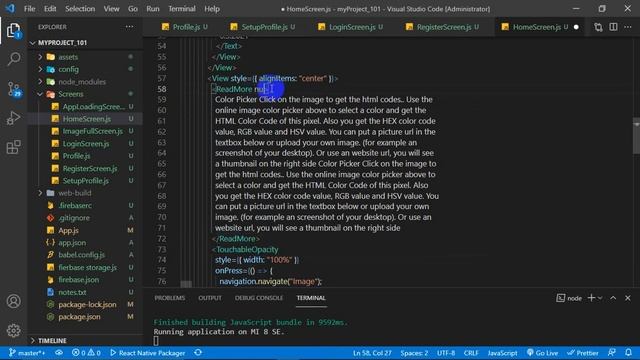Click JavaScript language mode
Screen dimensions: 640x360
point(502,353)
